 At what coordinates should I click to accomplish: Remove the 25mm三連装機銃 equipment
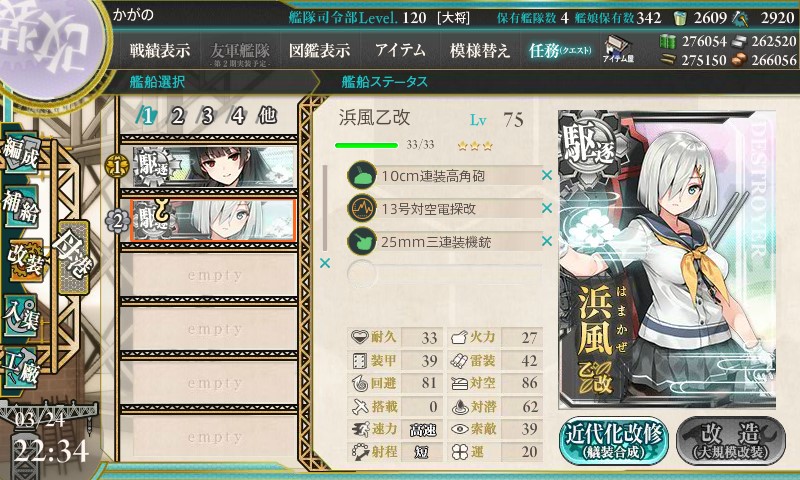[x=547, y=241]
